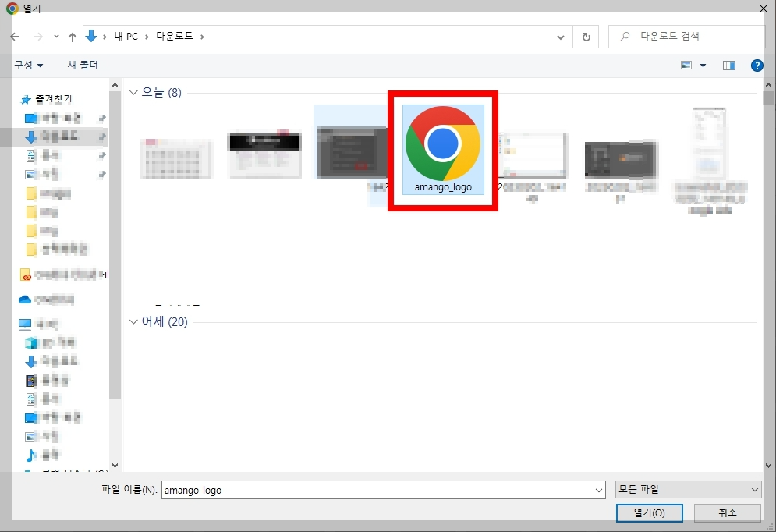Refresh the folder view with the refresh icon
Viewport: 776px width, 532px height.
586,36
